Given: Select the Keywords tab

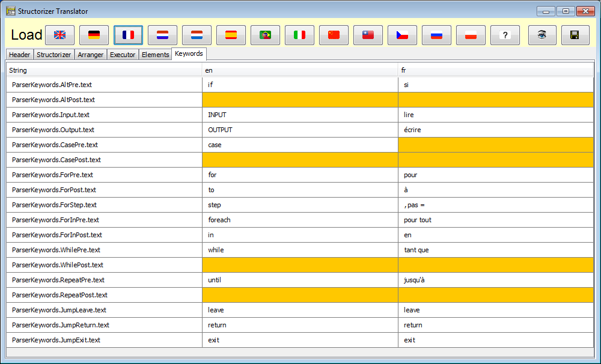Looking at the screenshot, I should (189, 53).
